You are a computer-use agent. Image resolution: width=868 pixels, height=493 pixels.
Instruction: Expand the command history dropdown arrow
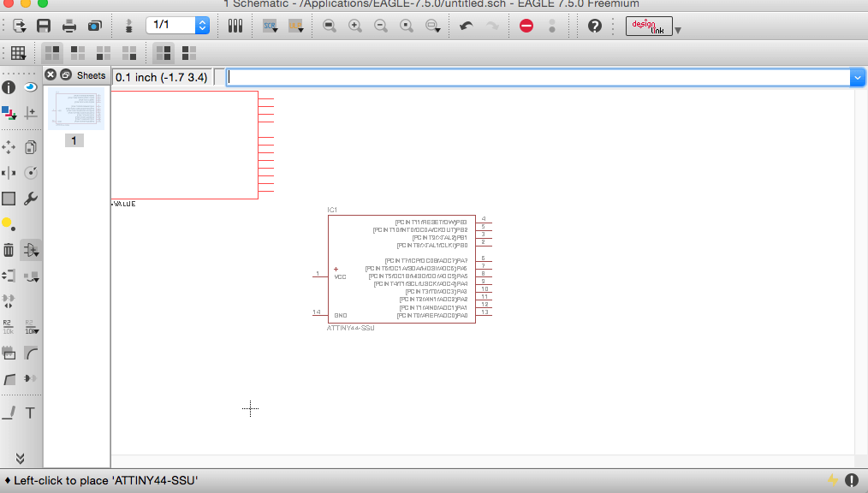(857, 78)
